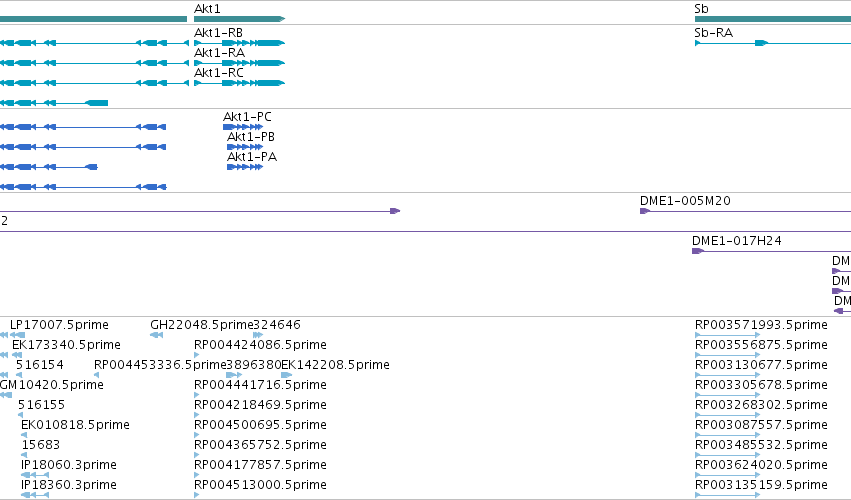Click the 15683 feature label

[41, 445]
